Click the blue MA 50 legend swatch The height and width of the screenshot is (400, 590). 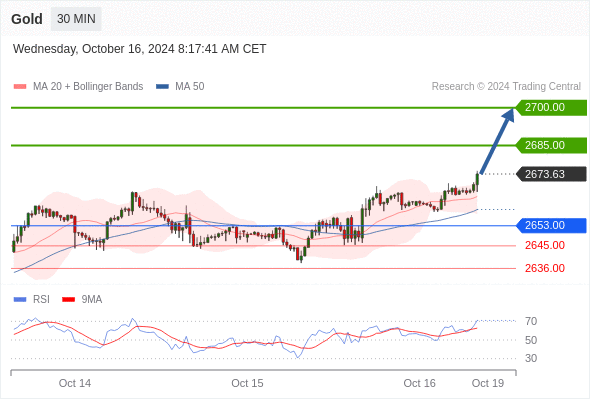(162, 87)
